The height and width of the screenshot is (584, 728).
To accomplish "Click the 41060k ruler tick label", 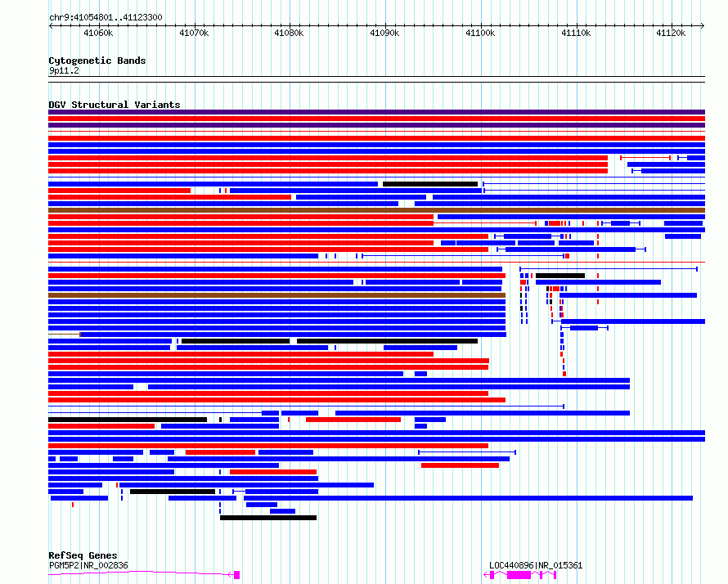I will [98, 33].
